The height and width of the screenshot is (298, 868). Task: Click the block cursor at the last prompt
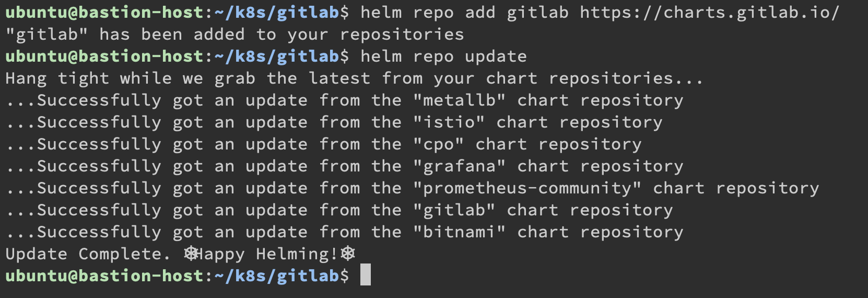[366, 276]
